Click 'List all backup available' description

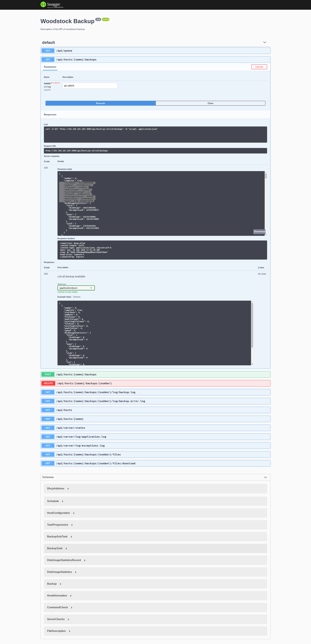point(71,277)
